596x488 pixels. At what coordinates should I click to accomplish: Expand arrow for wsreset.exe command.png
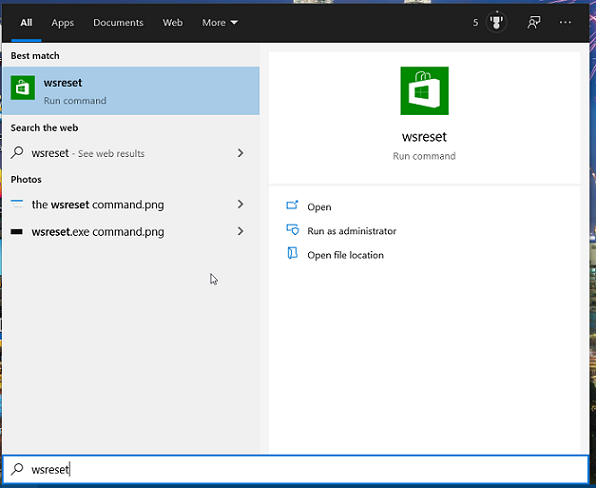click(x=240, y=231)
